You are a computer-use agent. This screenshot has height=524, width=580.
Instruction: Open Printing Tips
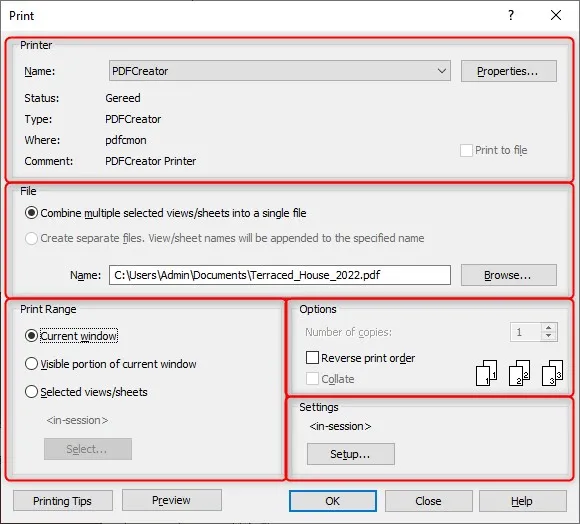click(63, 501)
